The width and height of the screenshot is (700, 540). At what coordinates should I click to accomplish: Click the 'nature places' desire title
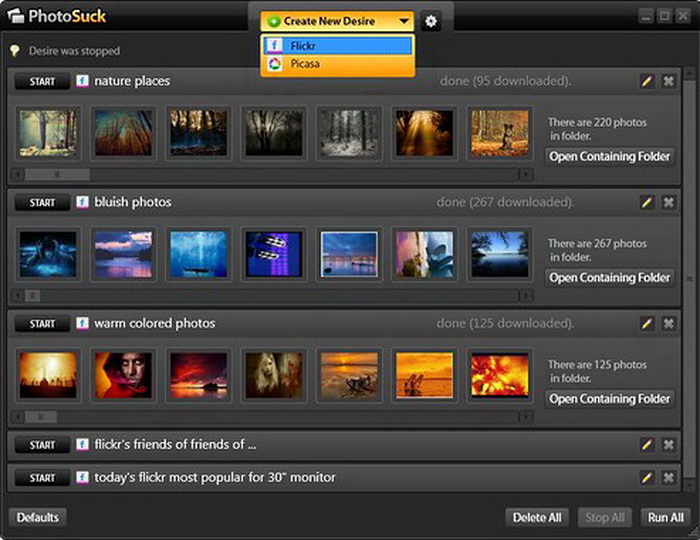(132, 81)
